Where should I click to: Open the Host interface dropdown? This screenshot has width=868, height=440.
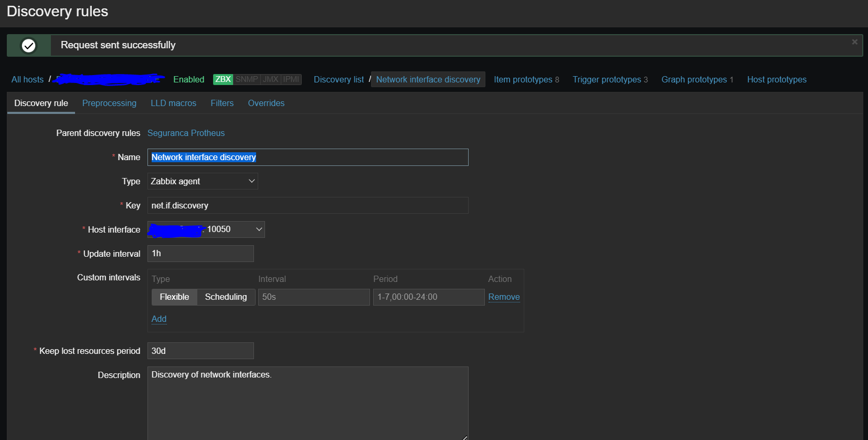(x=206, y=229)
